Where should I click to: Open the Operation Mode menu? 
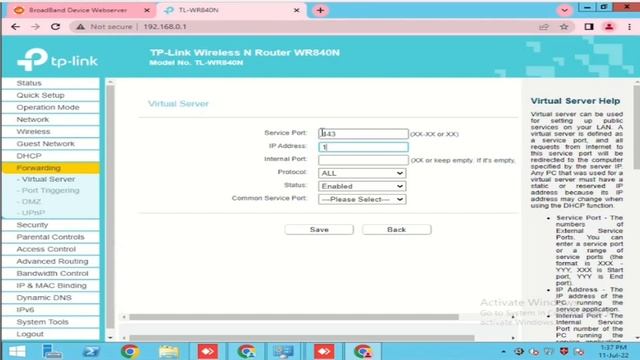pyautogui.click(x=51, y=107)
